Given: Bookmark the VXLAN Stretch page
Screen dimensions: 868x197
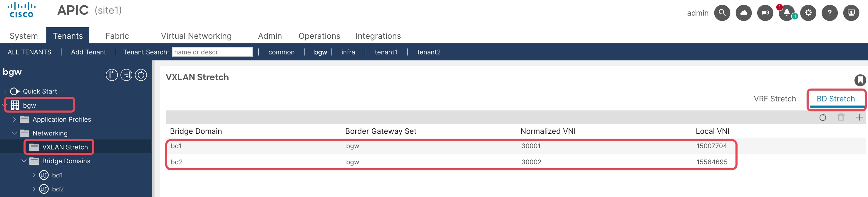Looking at the screenshot, I should coord(860,80).
